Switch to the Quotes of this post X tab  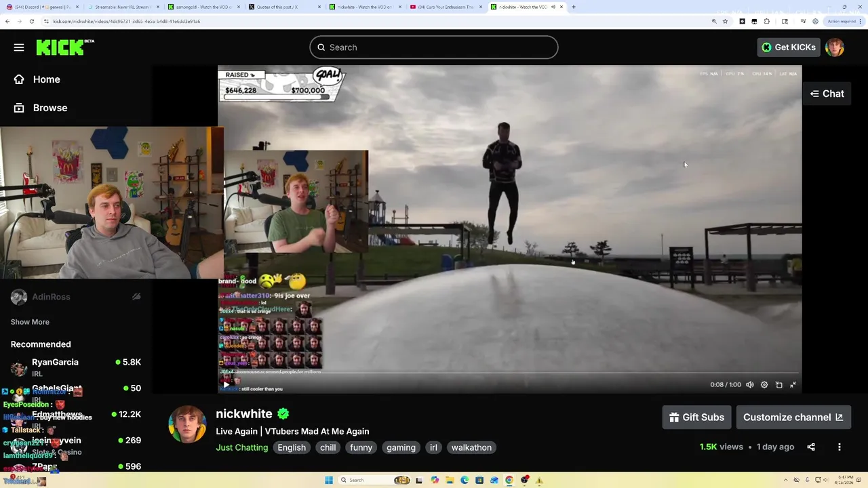pos(283,7)
